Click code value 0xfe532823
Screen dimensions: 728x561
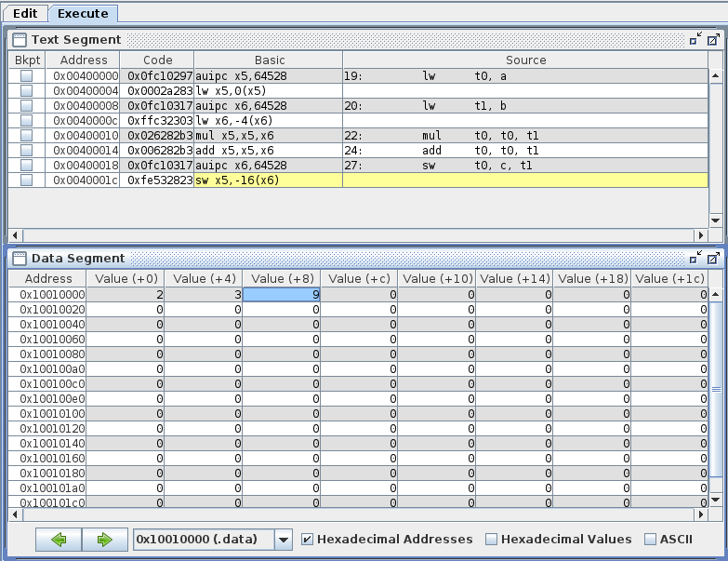(x=157, y=180)
